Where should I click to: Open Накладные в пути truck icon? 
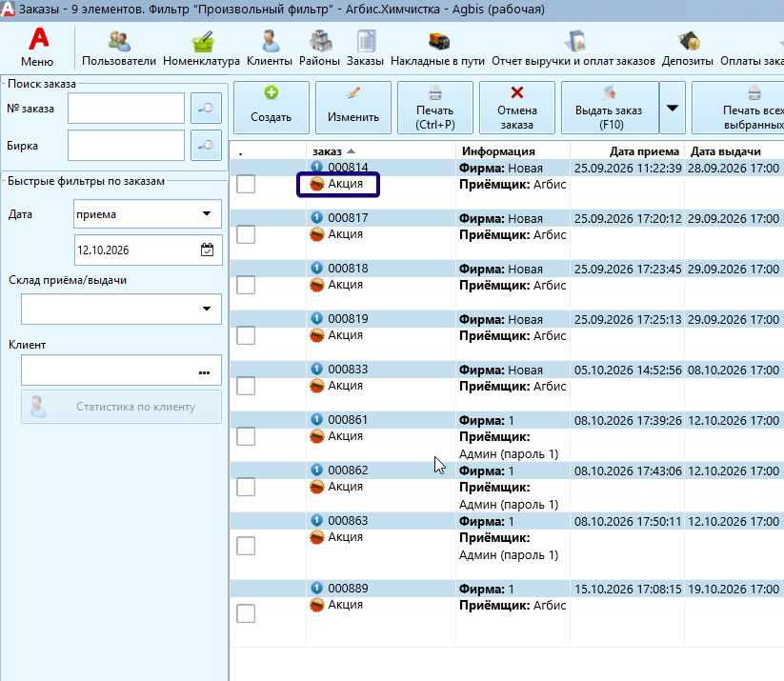coord(438,41)
